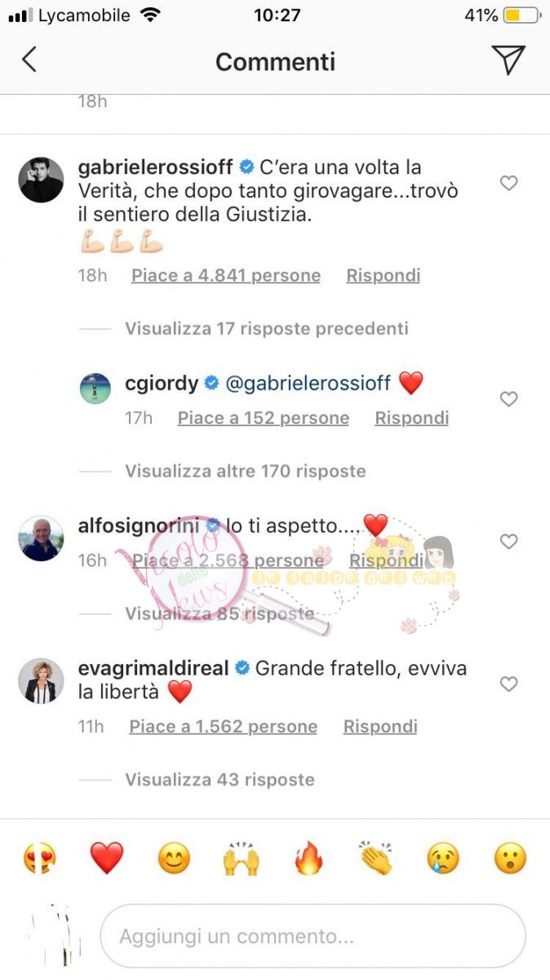
Task: Tap the back arrow icon
Action: coord(29,60)
